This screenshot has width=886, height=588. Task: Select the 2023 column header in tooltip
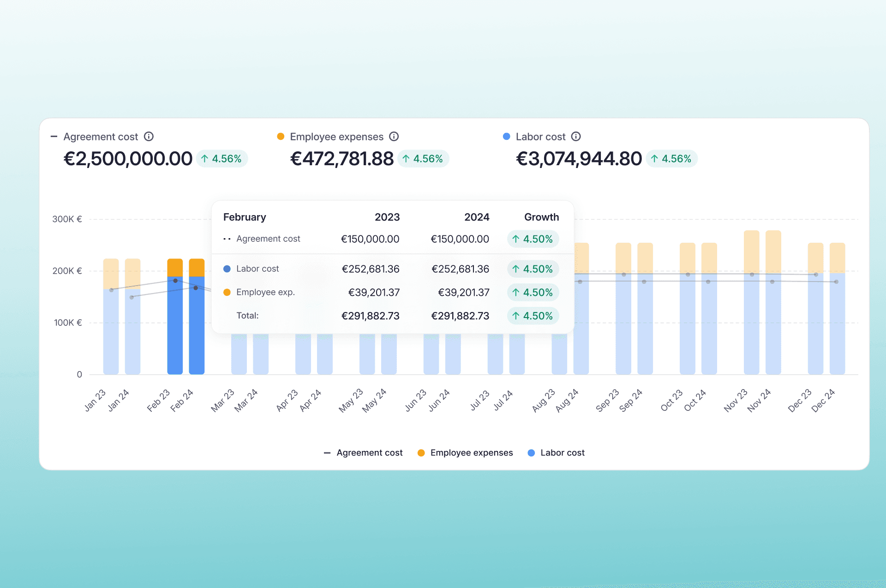pyautogui.click(x=387, y=217)
